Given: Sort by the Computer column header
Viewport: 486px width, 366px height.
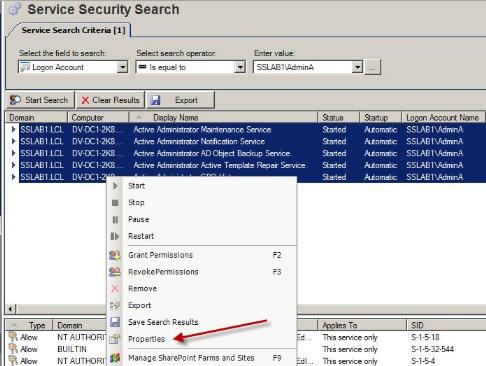Looking at the screenshot, I should point(98,118).
